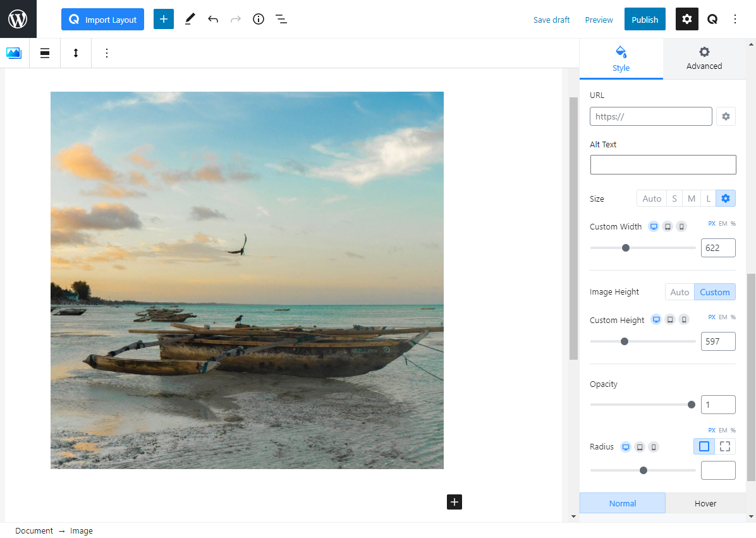Click the Radius value field

point(718,470)
